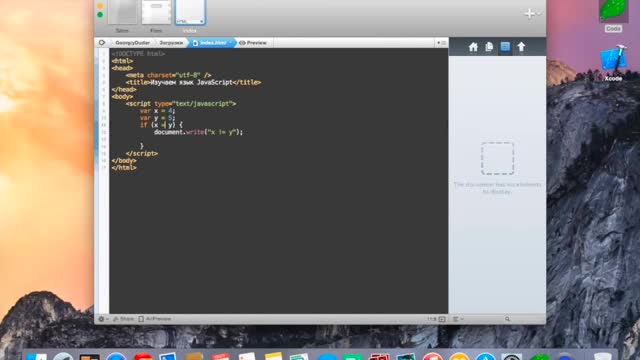Click the Загрузки breadcrumb folder
The image size is (640, 360).
[x=171, y=42]
